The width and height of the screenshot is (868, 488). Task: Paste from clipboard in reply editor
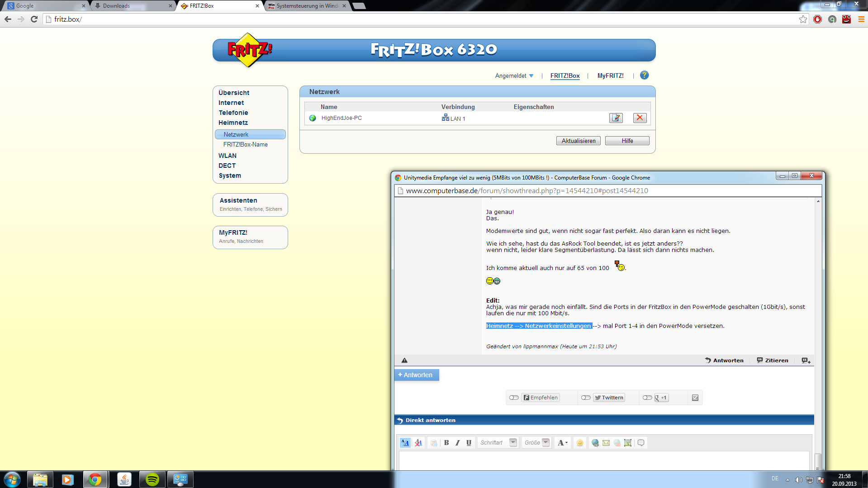coord(434,443)
